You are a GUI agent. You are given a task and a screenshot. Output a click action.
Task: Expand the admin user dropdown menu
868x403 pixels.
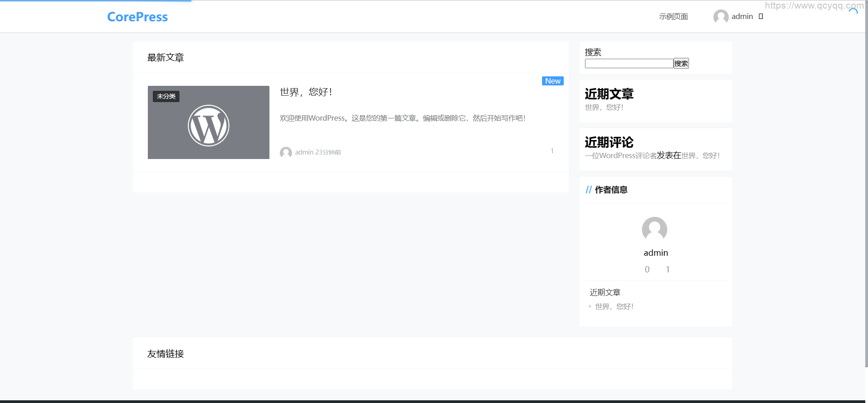(x=761, y=17)
